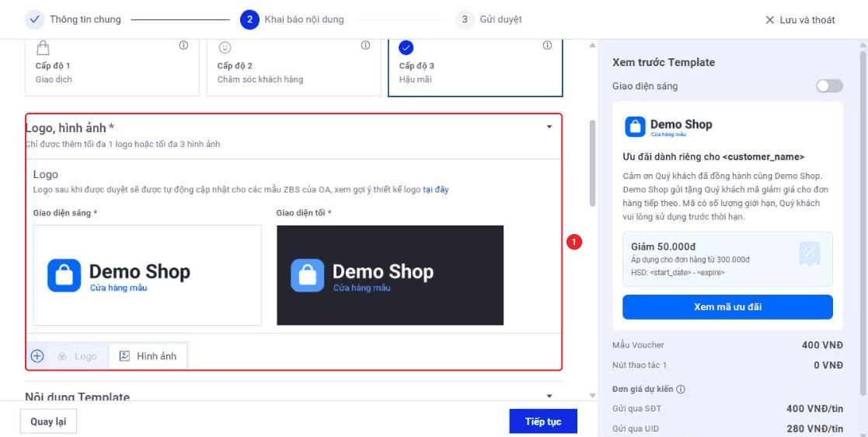Expand the Nội dung Template section arrow
The image size is (868, 437).
pos(549,396)
